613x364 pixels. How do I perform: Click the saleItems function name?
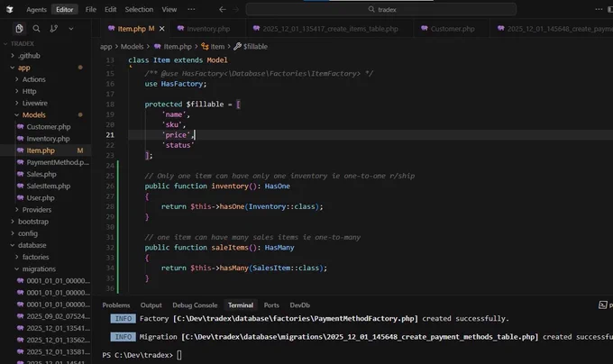230,247
